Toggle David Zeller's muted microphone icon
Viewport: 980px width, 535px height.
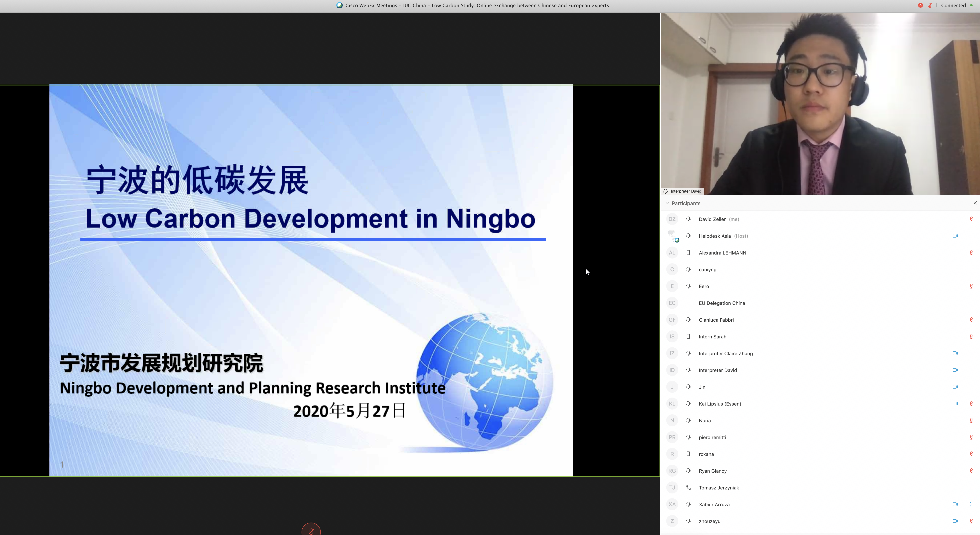click(x=971, y=219)
